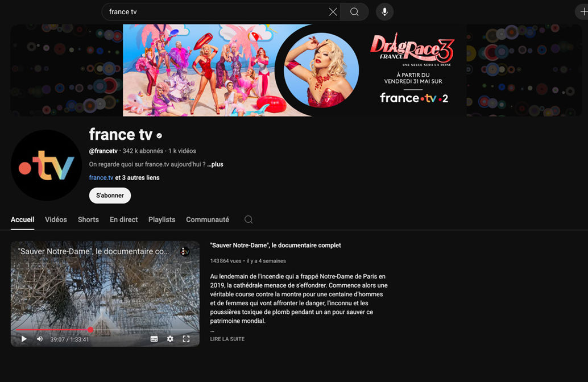Click the '342 k abonnés' text

[x=143, y=151]
